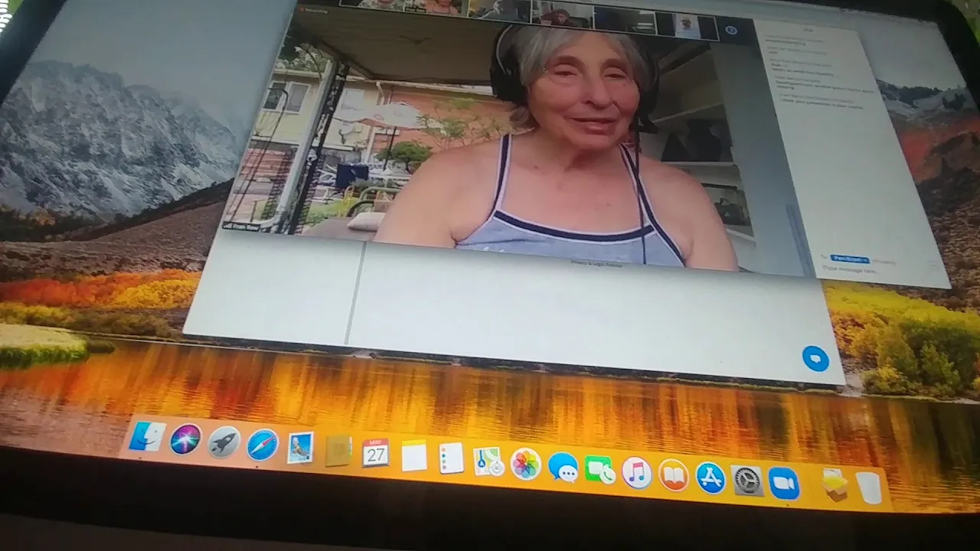
Task: Open the Messages app icon
Action: (x=563, y=468)
